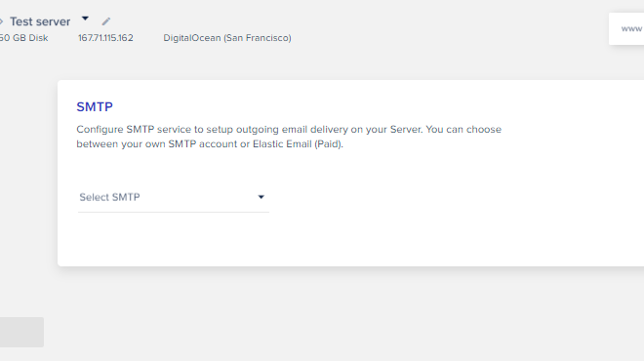Click the Elastic Email (Paid) text

coord(298,144)
